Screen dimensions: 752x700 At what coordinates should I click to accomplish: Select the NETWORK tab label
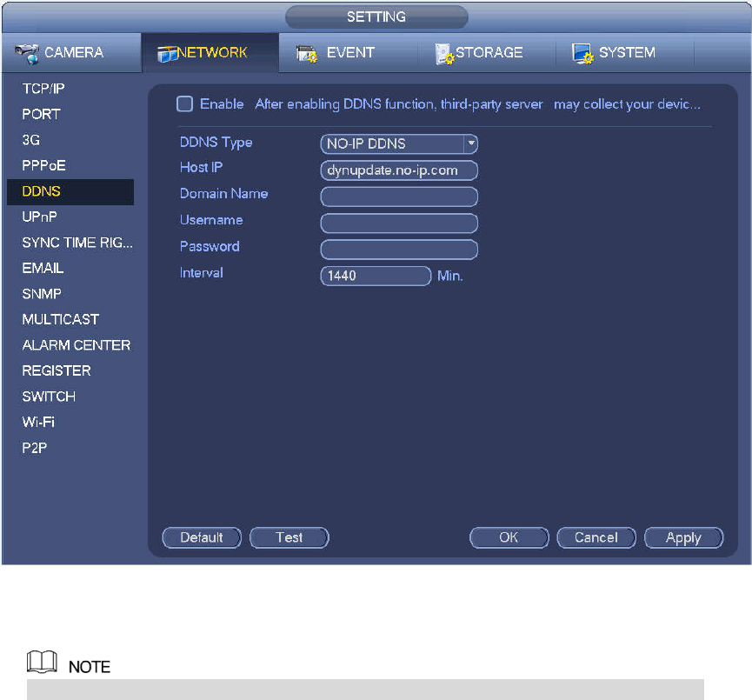coord(212,52)
